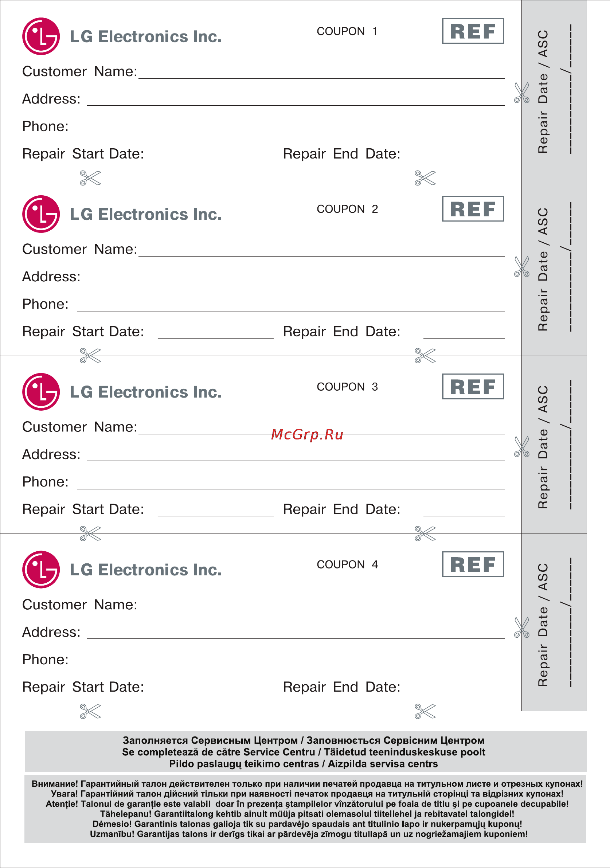
Task: Click the vertical scissors icon beside Coupon 1
Action: pos(521,93)
